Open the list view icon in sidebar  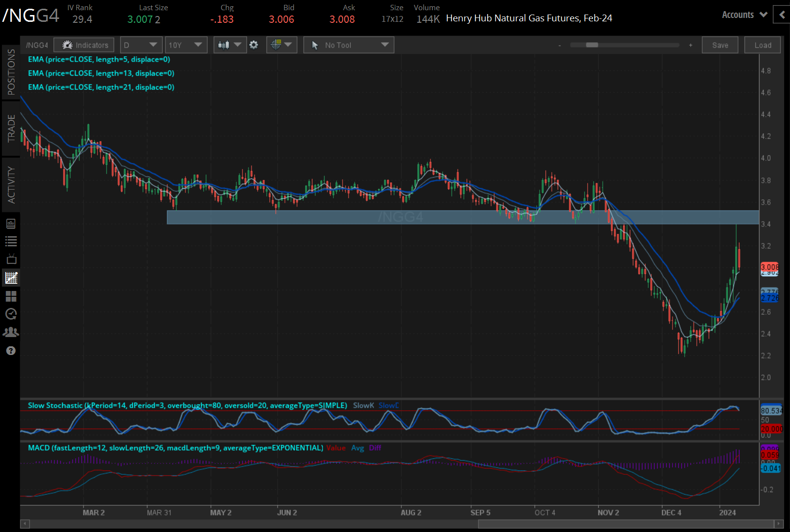[x=11, y=241]
